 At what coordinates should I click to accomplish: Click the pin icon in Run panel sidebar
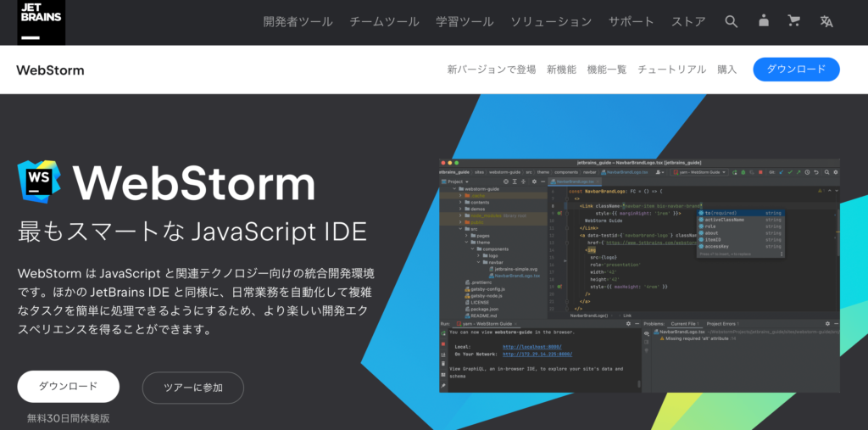point(443,385)
